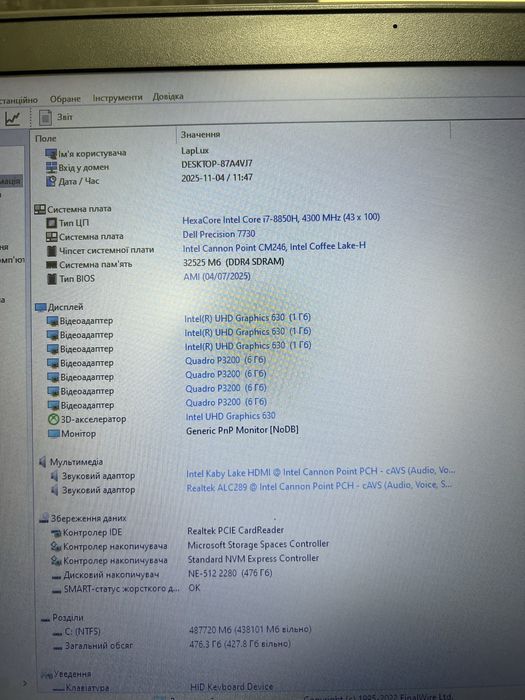The width and height of the screenshot is (525, 700).
Task: Click the Мультимедіа speaker icon
Action: tap(43, 462)
